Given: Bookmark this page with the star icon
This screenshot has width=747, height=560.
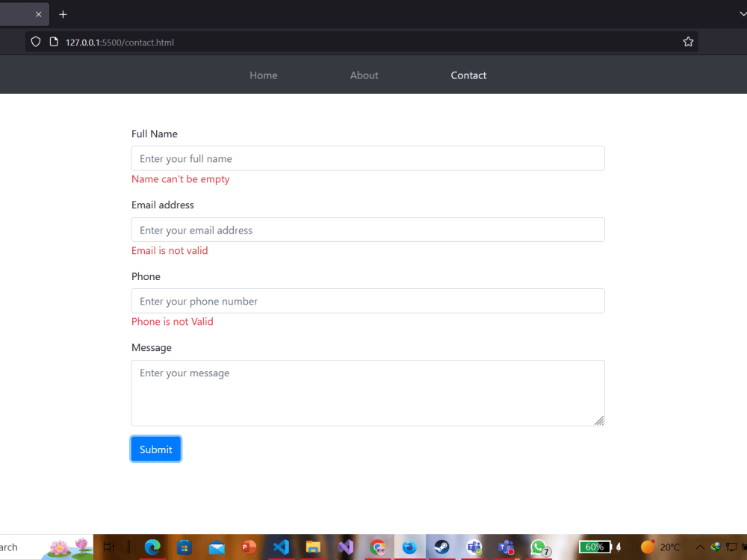Looking at the screenshot, I should pyautogui.click(x=688, y=42).
